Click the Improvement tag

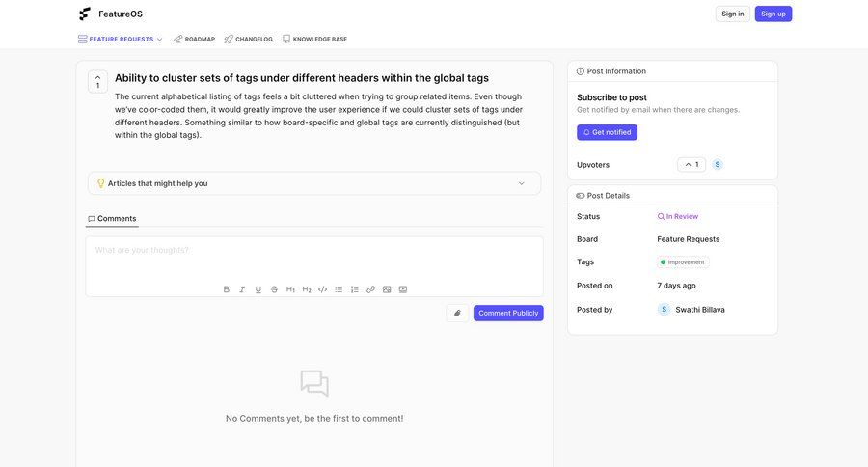pyautogui.click(x=683, y=262)
